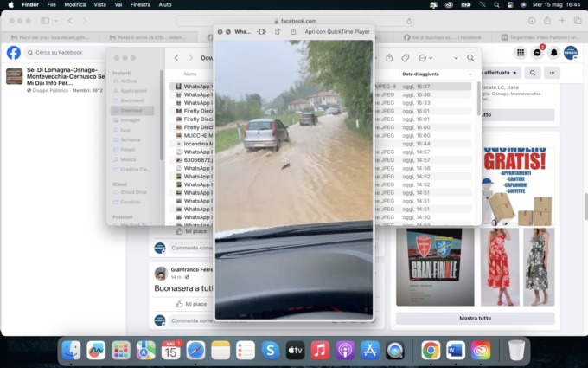Screen dimensions: 588x368
Task: Select Download in Finder sidebar
Action: tap(131, 111)
